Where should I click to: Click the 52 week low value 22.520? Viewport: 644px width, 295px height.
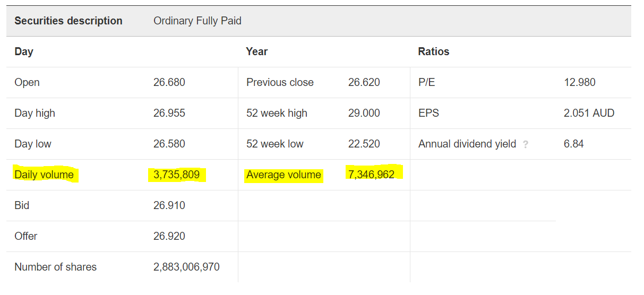coord(364,144)
